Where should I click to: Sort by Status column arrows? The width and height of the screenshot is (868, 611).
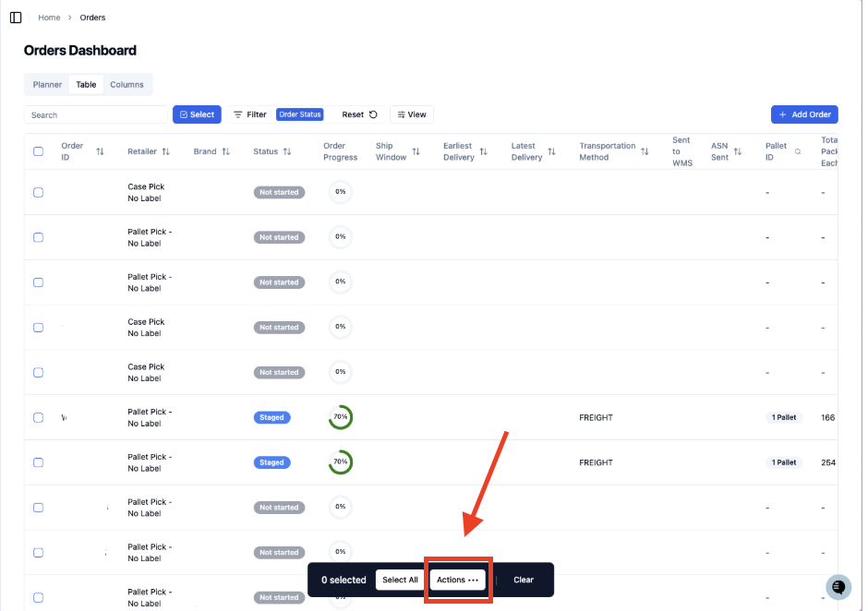[287, 151]
